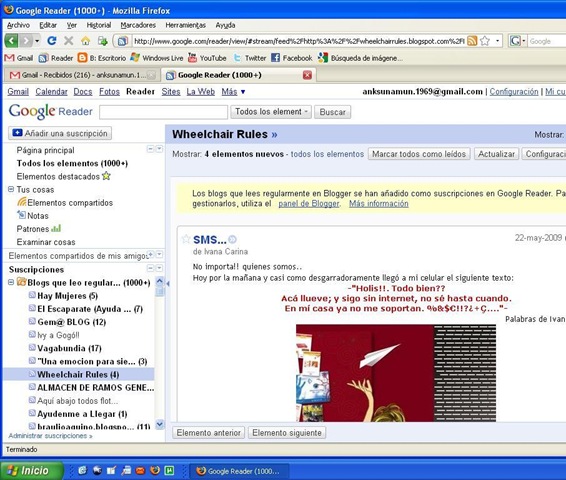The image size is (566, 480).
Task: Open the search engine selector dropdown
Action: pyautogui.click(x=518, y=41)
